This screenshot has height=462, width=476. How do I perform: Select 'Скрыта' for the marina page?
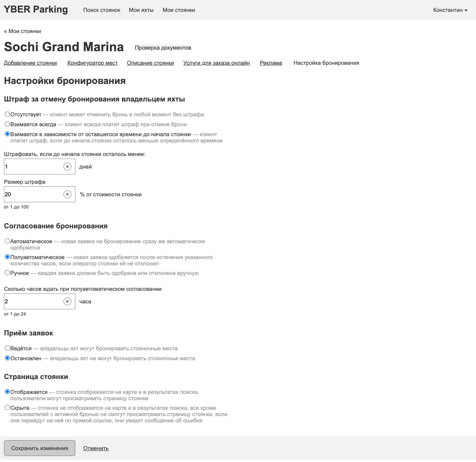pyautogui.click(x=7, y=407)
